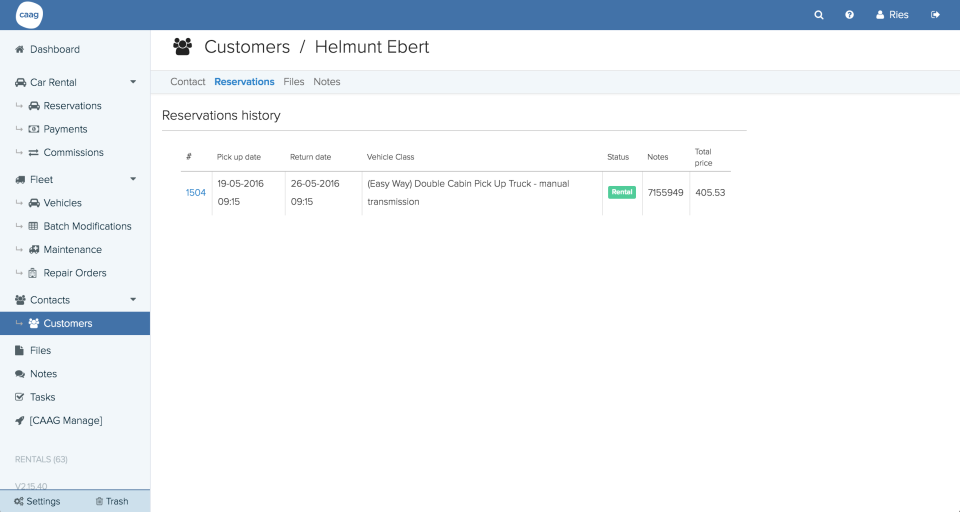Image resolution: width=960 pixels, height=512 pixels.
Task: Click the green Rental status badge
Action: (x=621, y=192)
